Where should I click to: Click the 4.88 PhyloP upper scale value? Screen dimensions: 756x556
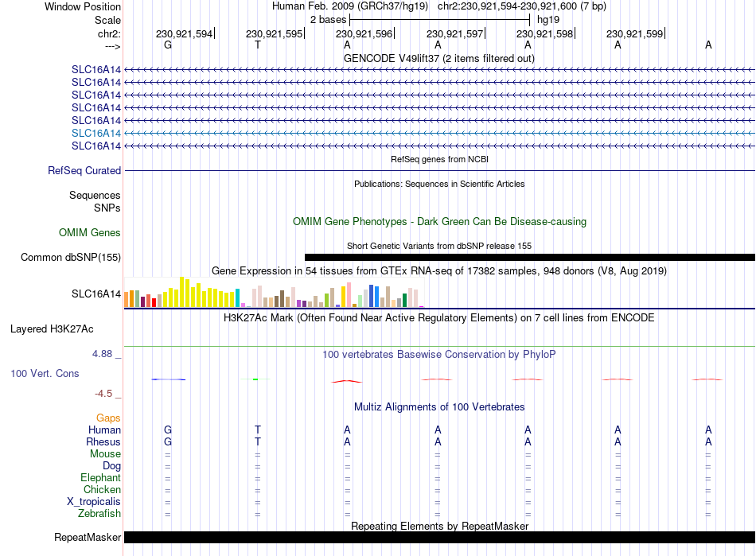click(102, 354)
